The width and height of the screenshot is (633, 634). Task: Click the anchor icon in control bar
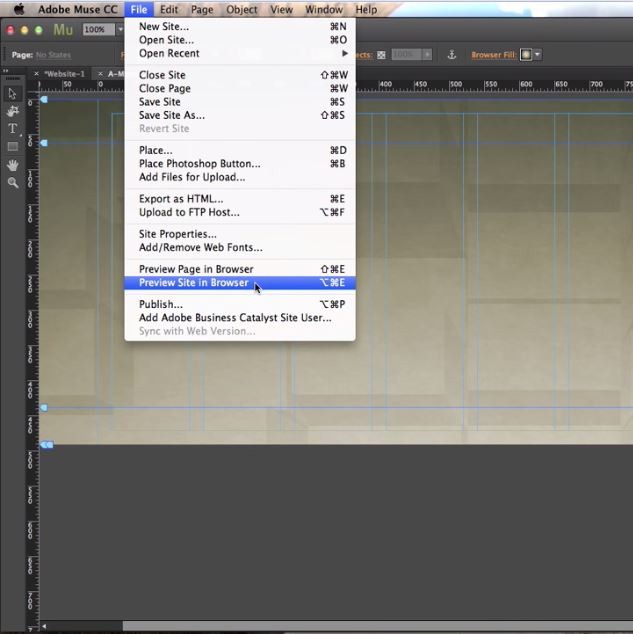450,55
